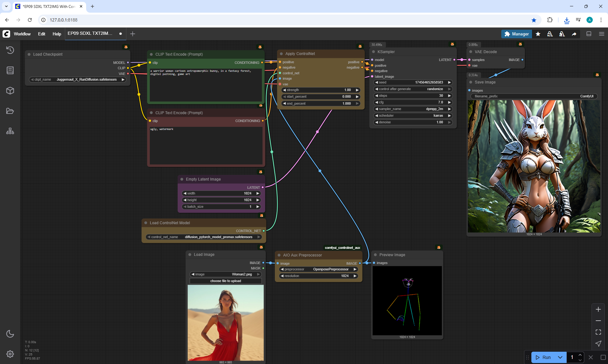Open the node library cube icon
The height and width of the screenshot is (364, 608).
(10, 91)
